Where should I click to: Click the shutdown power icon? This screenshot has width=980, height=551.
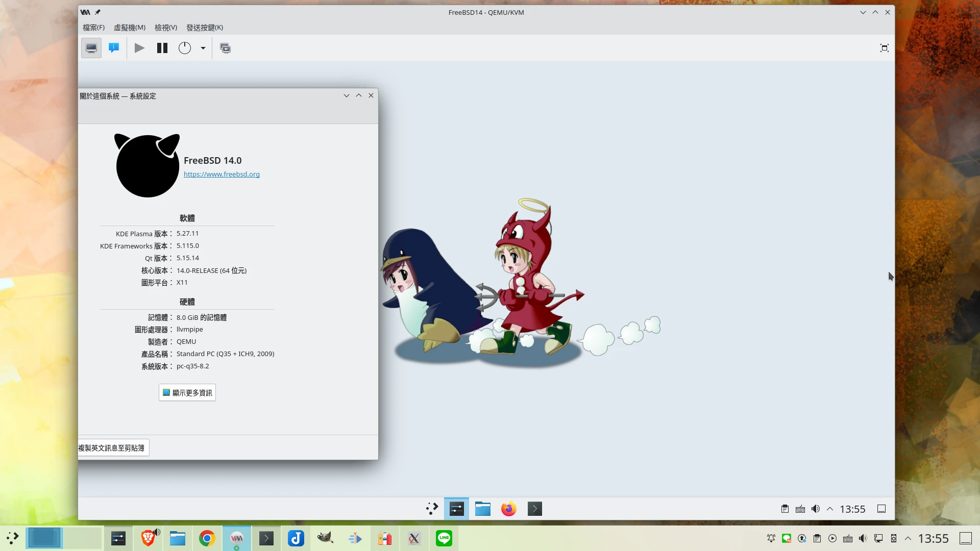click(x=185, y=48)
